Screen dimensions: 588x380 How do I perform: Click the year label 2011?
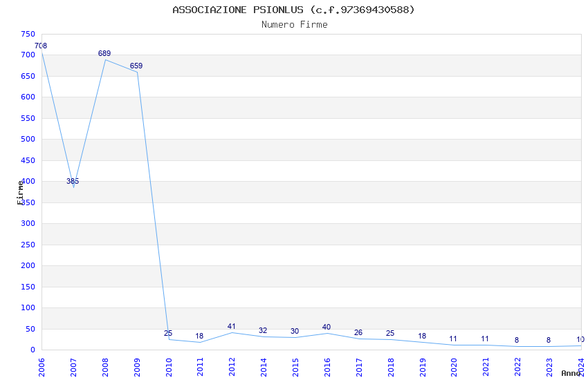(x=200, y=368)
